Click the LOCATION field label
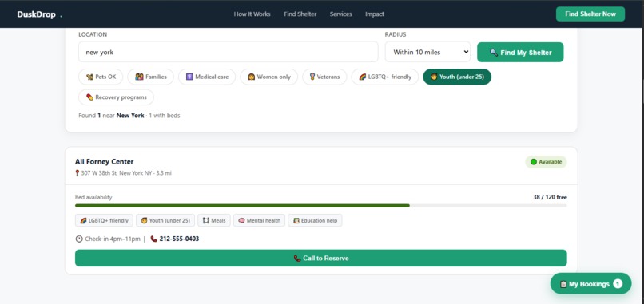 coord(93,34)
